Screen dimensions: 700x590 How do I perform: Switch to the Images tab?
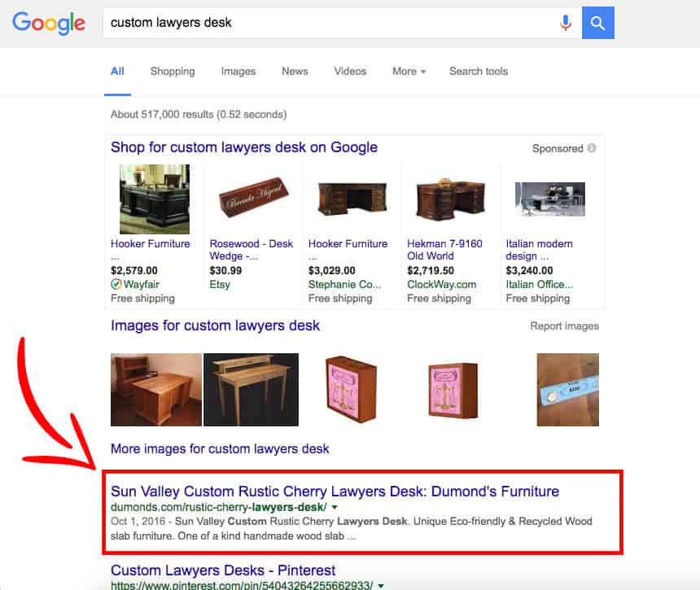click(x=238, y=72)
